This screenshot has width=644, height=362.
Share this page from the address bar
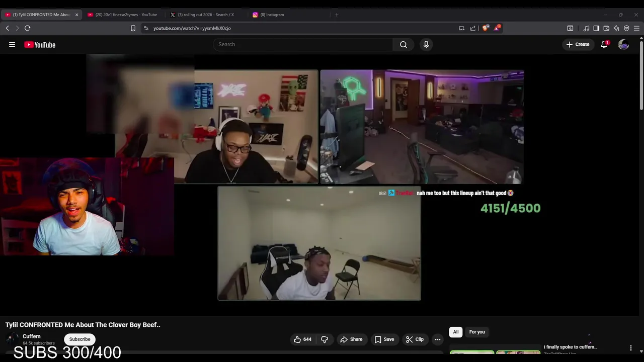click(x=473, y=28)
